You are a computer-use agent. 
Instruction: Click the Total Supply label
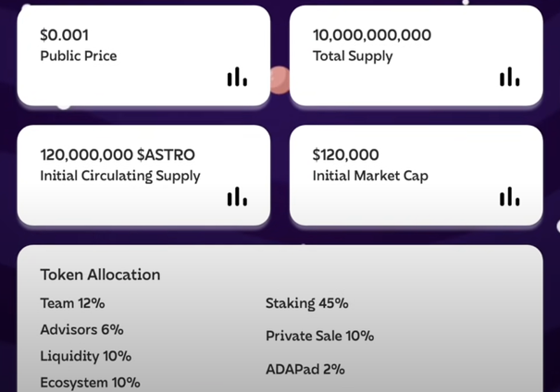(x=353, y=56)
